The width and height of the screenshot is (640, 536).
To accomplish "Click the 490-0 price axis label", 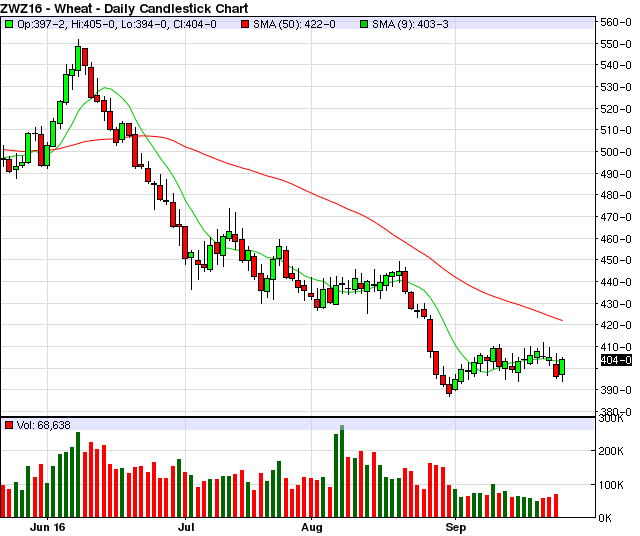I will (616, 174).
